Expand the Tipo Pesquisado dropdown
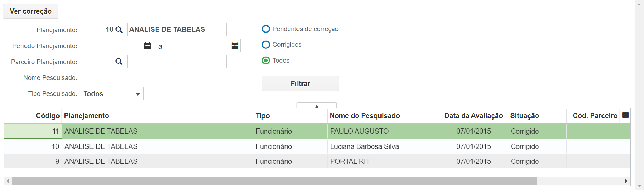 pos(112,94)
